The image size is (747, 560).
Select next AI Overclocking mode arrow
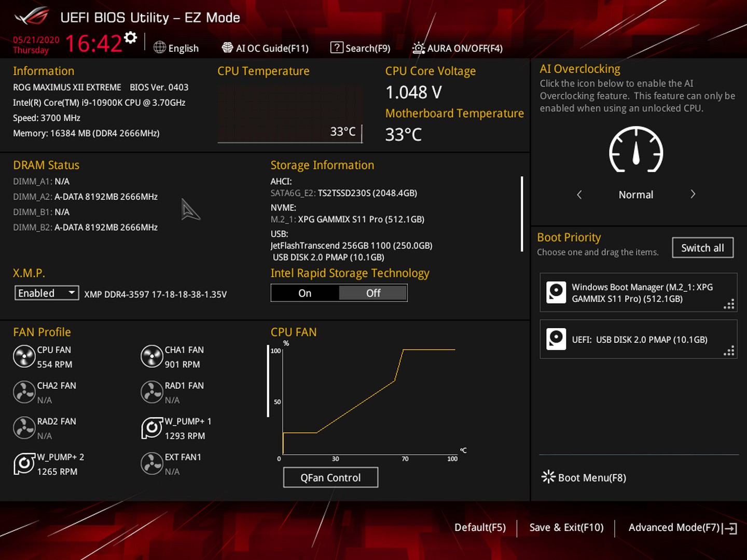[x=693, y=194]
